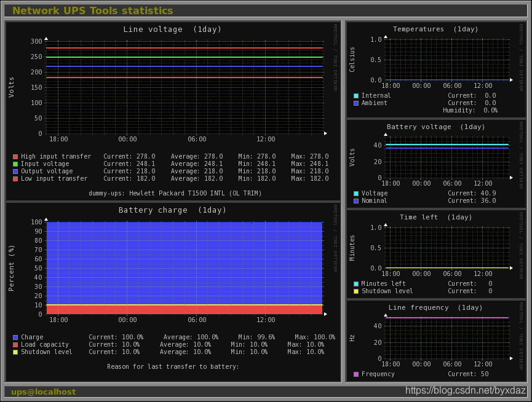Screen dimensions: 532x402
Task: Click the Network UPS Tools statistics heading
Action: tap(93, 10)
